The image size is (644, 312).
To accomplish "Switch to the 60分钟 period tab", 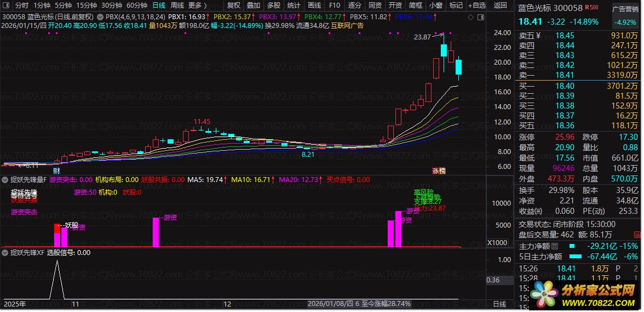I will 136,5.
